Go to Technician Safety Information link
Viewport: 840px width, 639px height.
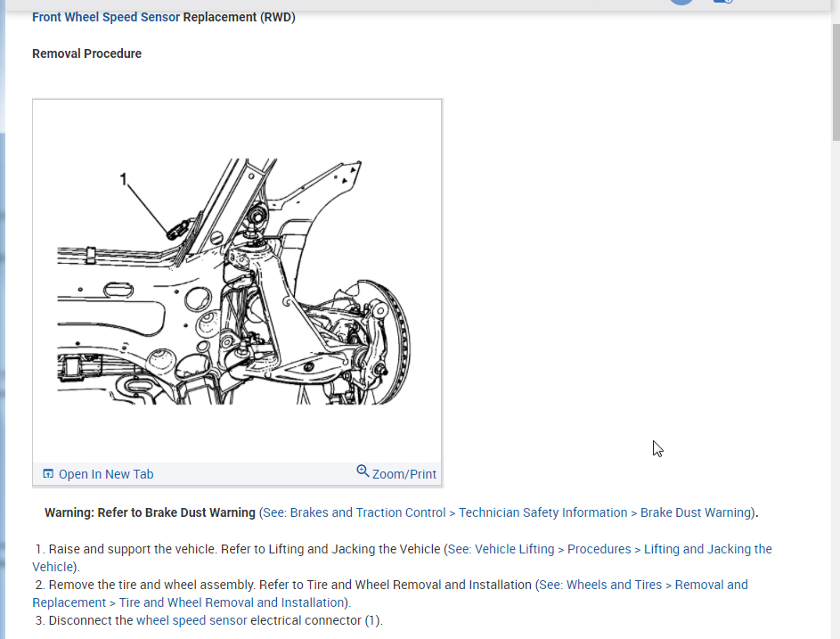[543, 512]
